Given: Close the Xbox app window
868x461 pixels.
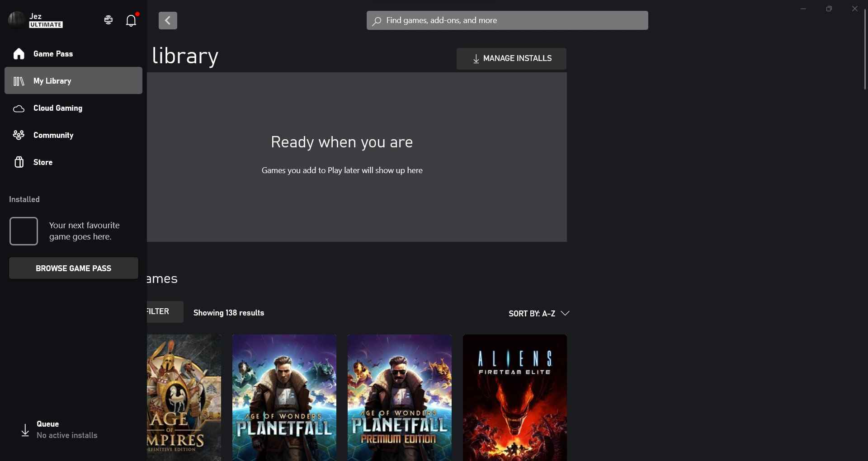Looking at the screenshot, I should click(854, 9).
